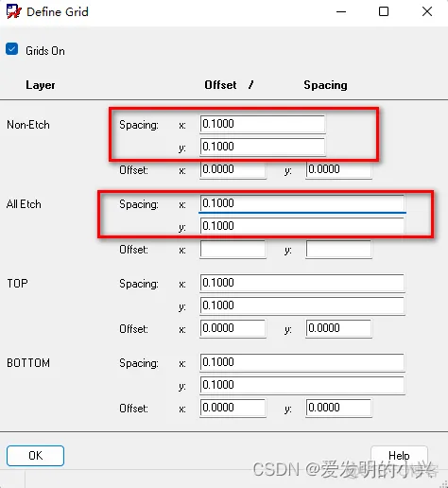Click the BOTTOM Offset x field
The height and width of the screenshot is (488, 448).
pyautogui.click(x=233, y=409)
